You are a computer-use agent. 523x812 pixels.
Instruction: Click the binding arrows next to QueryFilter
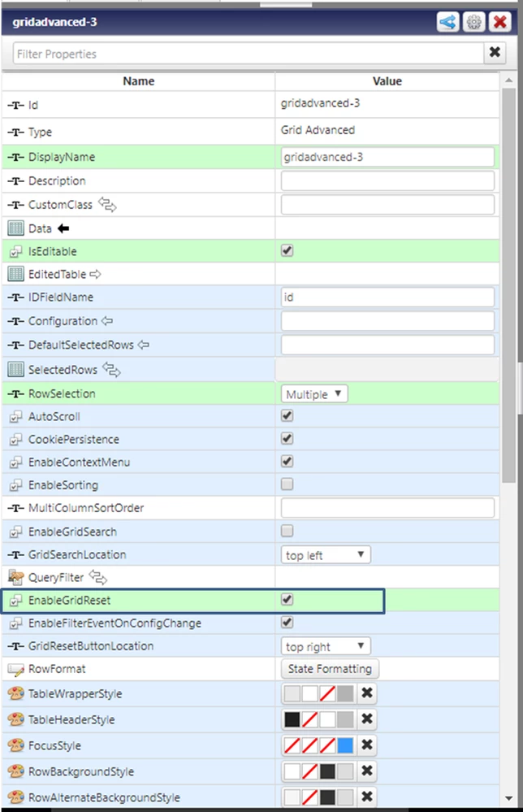(97, 577)
